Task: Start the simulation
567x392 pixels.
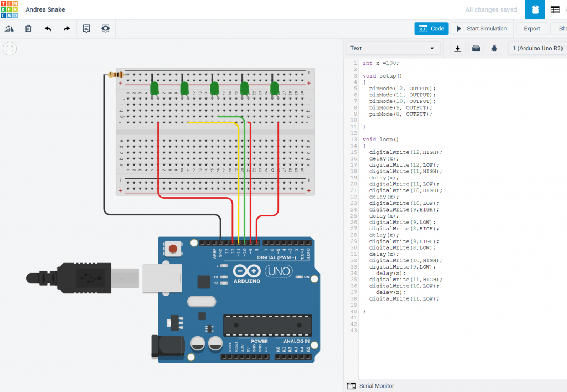Action: 481,29
